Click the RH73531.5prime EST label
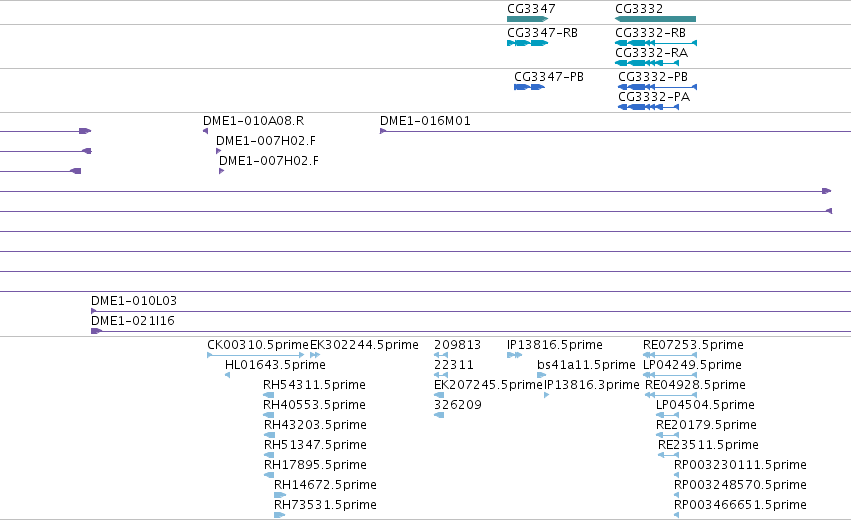Image resolution: width=851 pixels, height=520 pixels. tap(325, 505)
